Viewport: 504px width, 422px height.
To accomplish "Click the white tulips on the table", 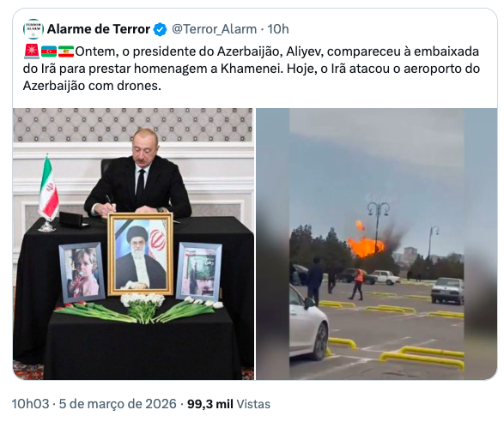I will coord(143,306).
